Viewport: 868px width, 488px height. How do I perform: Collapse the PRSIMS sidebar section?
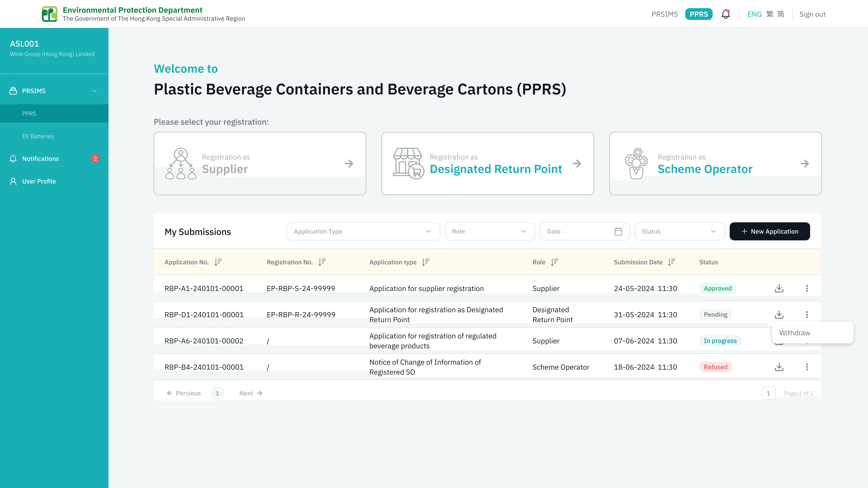(x=94, y=91)
